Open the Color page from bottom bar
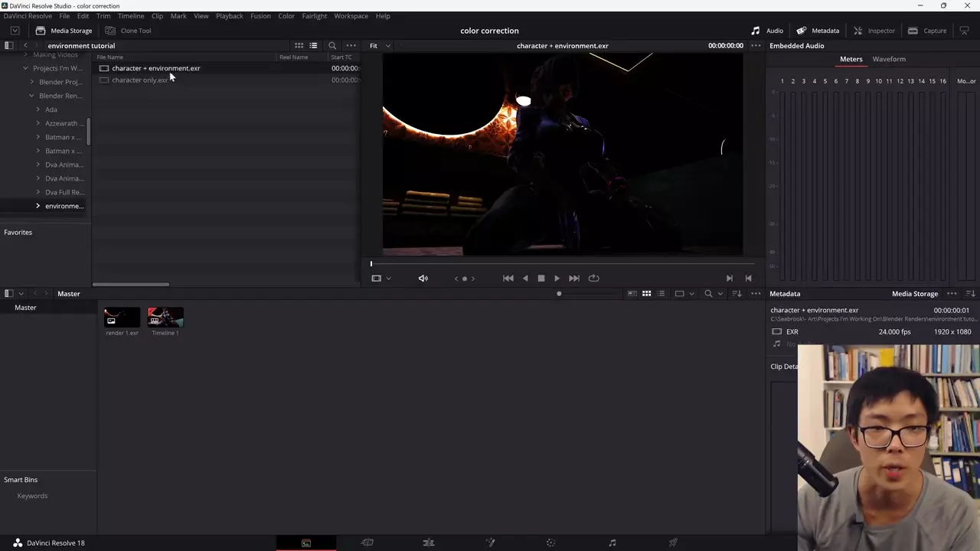This screenshot has height=551, width=980. coord(550,543)
